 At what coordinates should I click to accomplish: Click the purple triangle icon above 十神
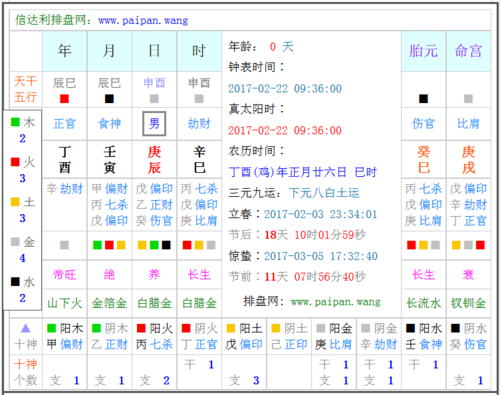point(26,329)
